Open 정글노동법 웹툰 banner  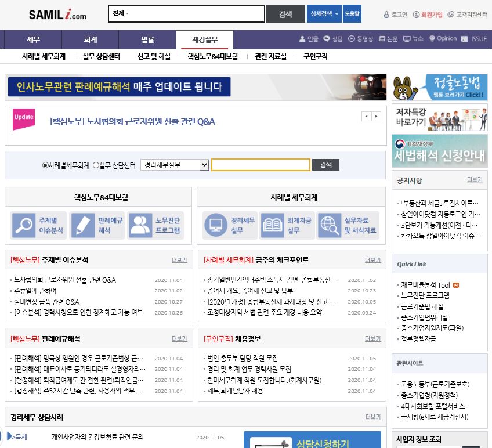[440, 87]
